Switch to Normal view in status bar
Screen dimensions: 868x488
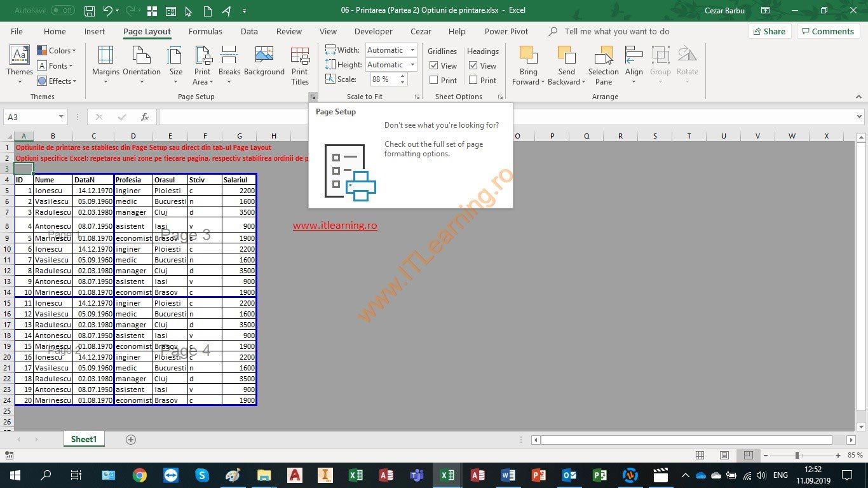(700, 455)
